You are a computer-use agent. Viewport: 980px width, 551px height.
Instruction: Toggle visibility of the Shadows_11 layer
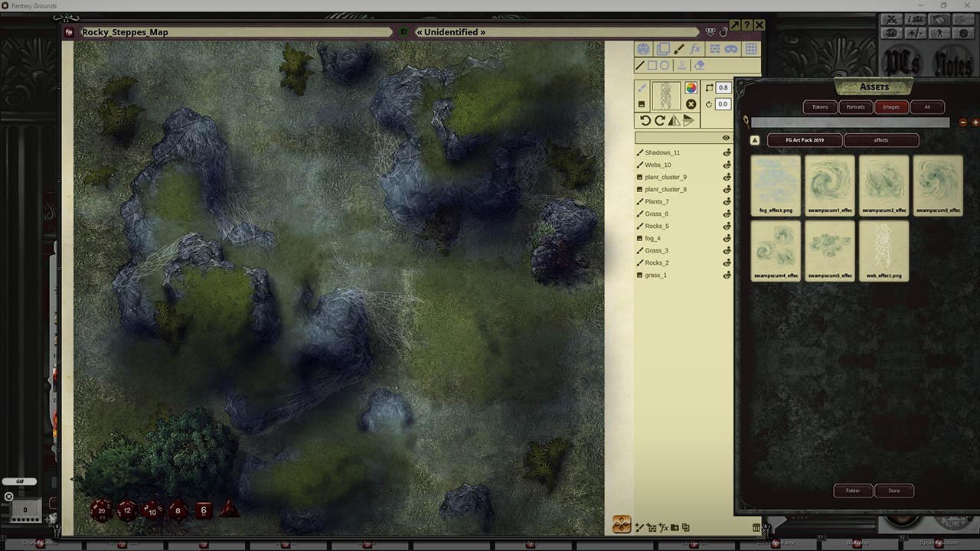pos(727,152)
